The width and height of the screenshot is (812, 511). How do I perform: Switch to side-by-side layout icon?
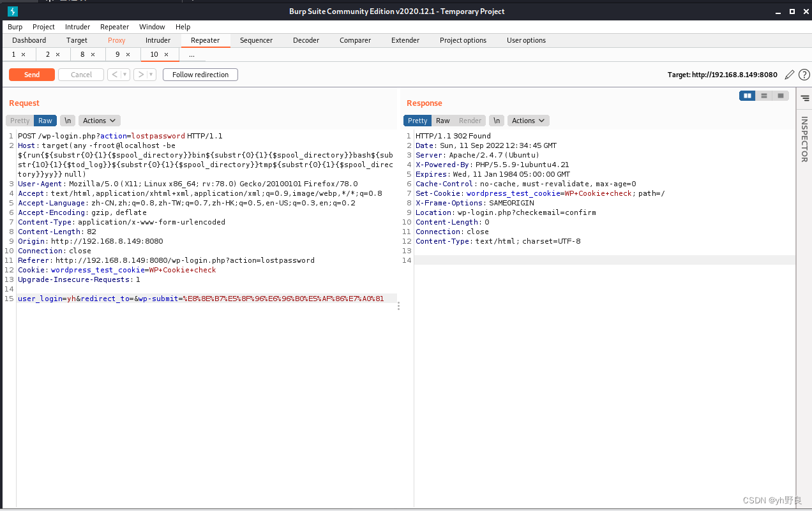click(748, 96)
